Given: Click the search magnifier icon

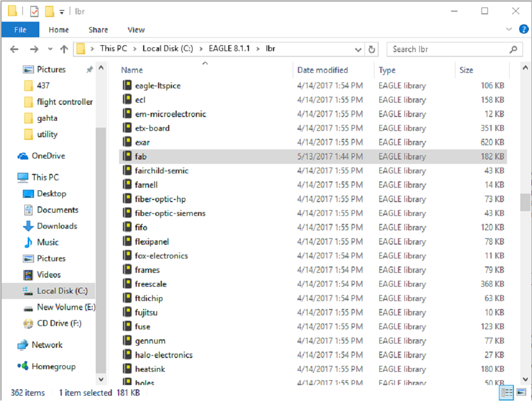Looking at the screenshot, I should point(513,49).
